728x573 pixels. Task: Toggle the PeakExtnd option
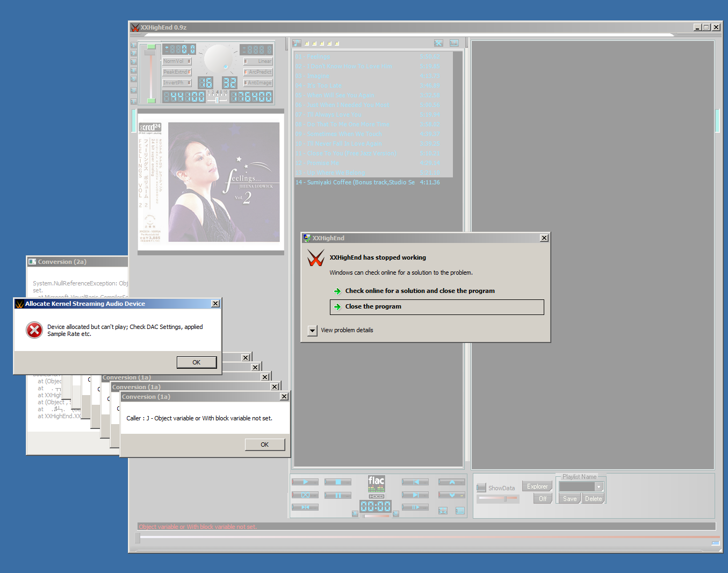pos(177,72)
